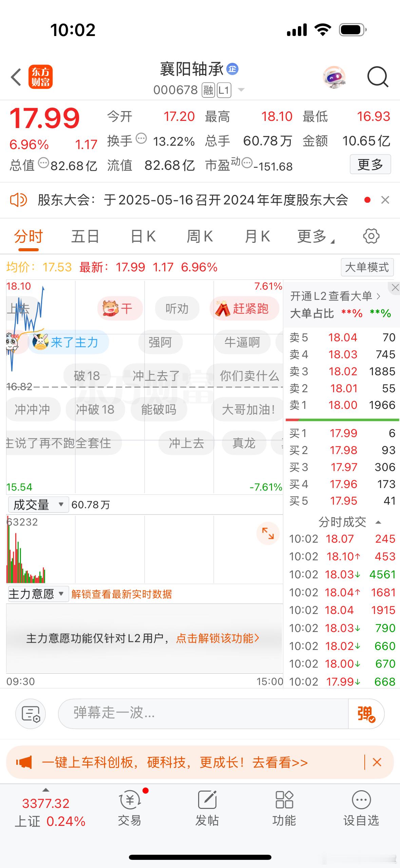Close the 科创板 promo banner
This screenshot has width=400, height=868.
(x=377, y=762)
